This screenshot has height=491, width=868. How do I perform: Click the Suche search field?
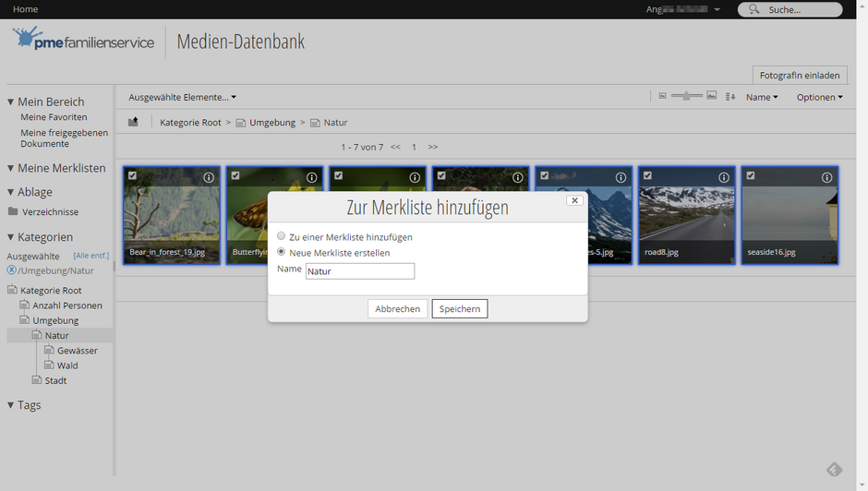(x=790, y=9)
